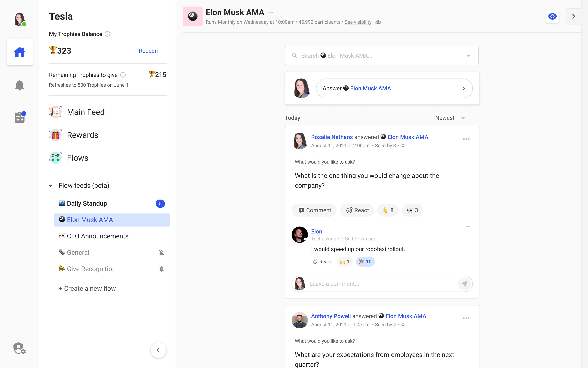
Task: Click + Create a new flow
Action: coord(87,288)
